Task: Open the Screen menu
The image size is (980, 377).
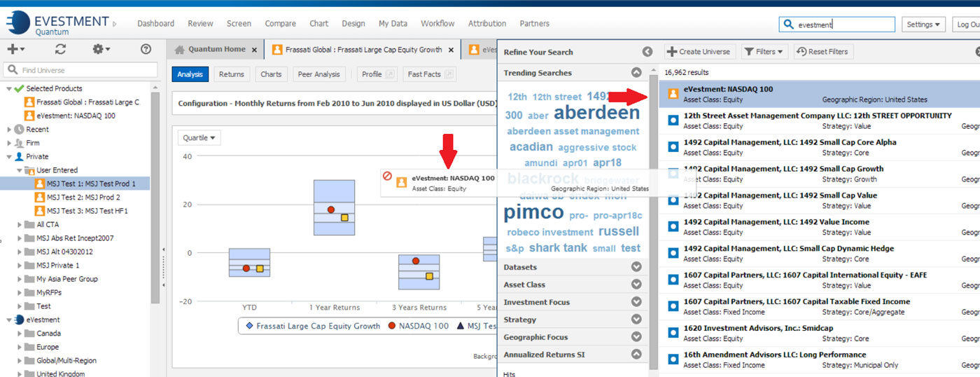Action: (x=239, y=24)
